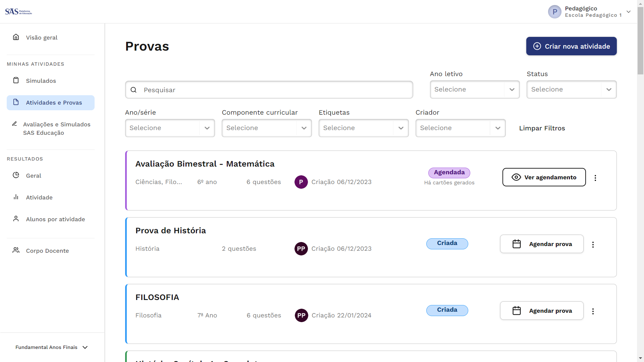Click Criar nova atividade button
Screen dimensions: 644x362
pos(571,46)
